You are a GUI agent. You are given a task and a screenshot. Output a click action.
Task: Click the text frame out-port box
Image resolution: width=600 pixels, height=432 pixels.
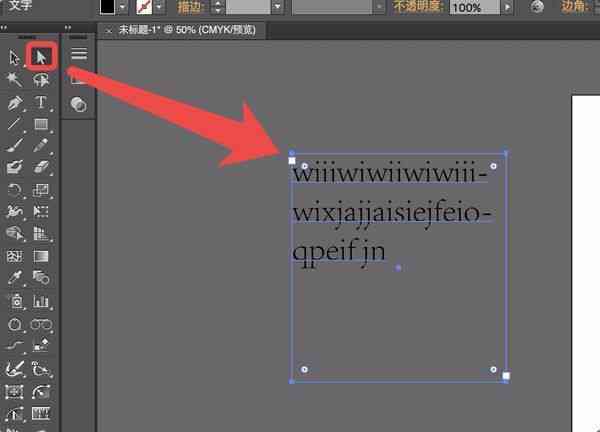tap(506, 376)
